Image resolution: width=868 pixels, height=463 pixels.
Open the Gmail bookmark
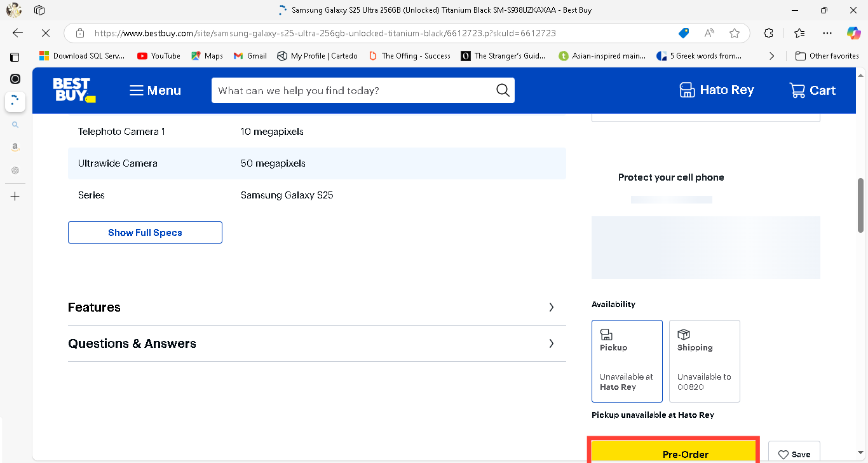point(250,56)
